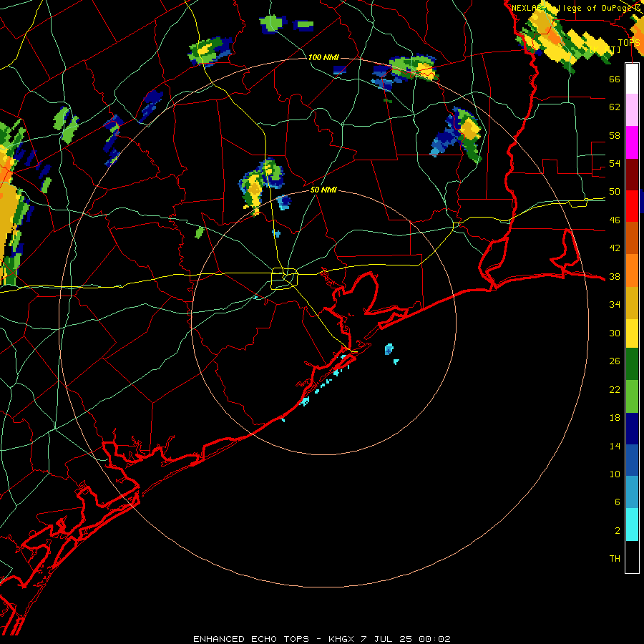Click the 'TH' threshold label
Image resolution: width=644 pixels, height=644 pixels.
point(615,559)
